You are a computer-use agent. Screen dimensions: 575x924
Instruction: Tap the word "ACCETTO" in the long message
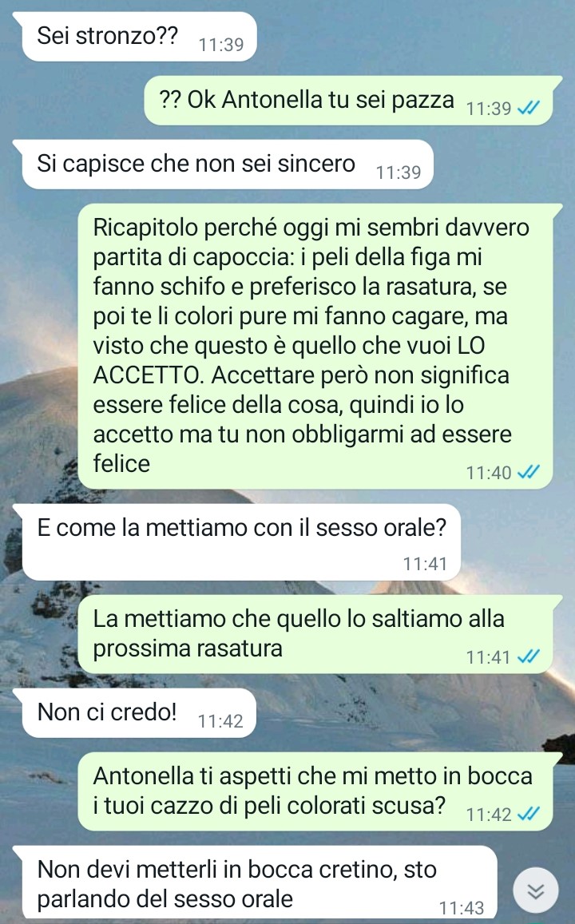click(147, 375)
